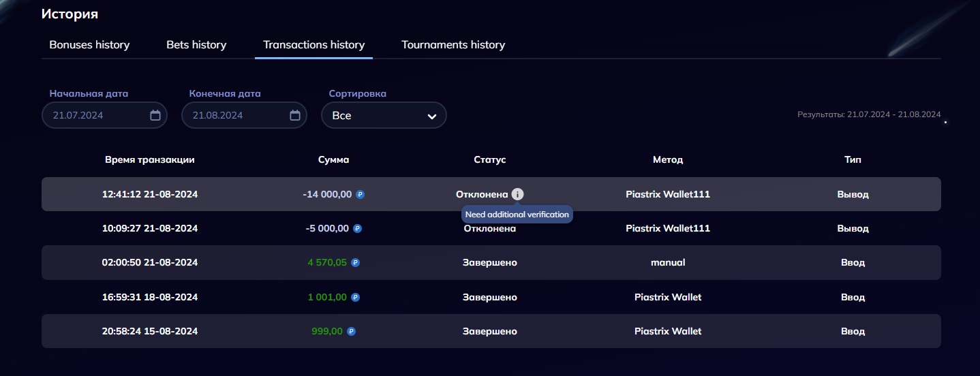Click the start date field 21.07.2024
The image size is (980, 376).
(95, 115)
